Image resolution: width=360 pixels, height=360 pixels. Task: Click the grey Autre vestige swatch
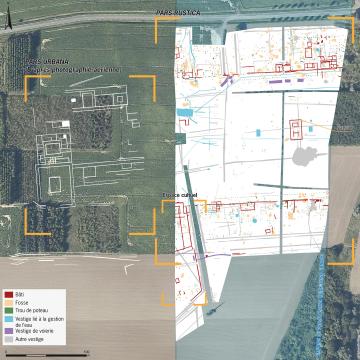[x=9, y=339]
